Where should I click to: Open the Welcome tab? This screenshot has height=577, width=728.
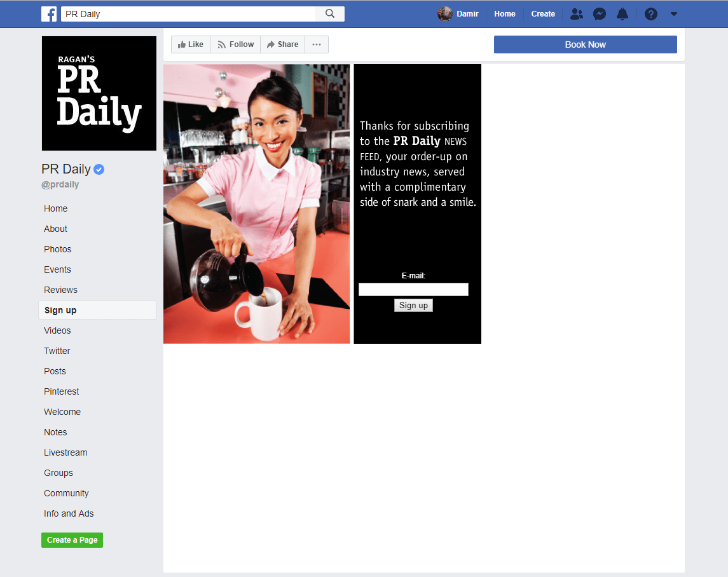(x=62, y=412)
